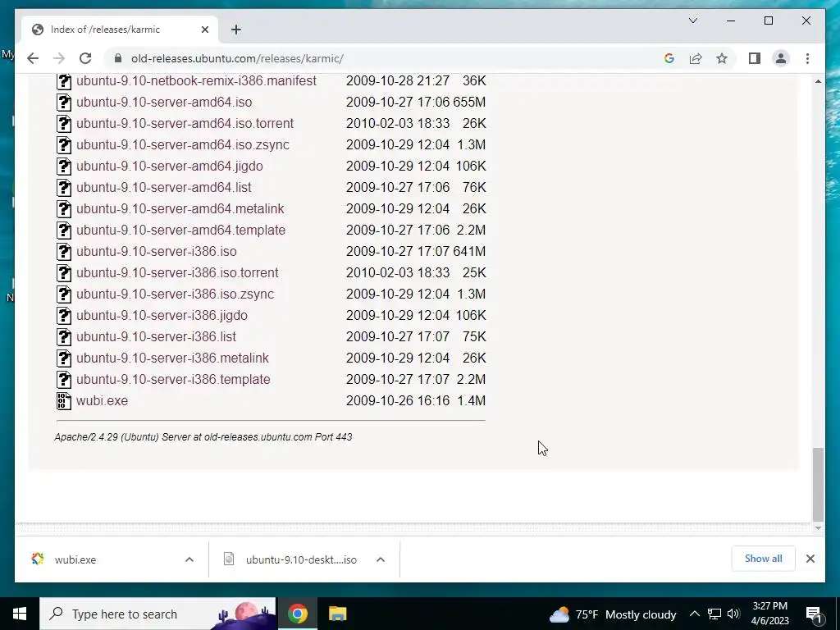
Task: Go back to the previous page
Action: point(33,58)
